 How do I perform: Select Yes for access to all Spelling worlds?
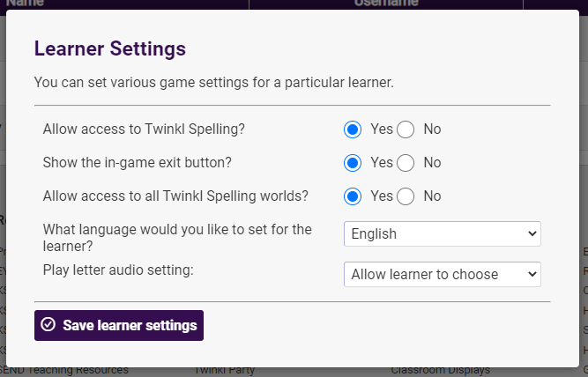point(353,196)
